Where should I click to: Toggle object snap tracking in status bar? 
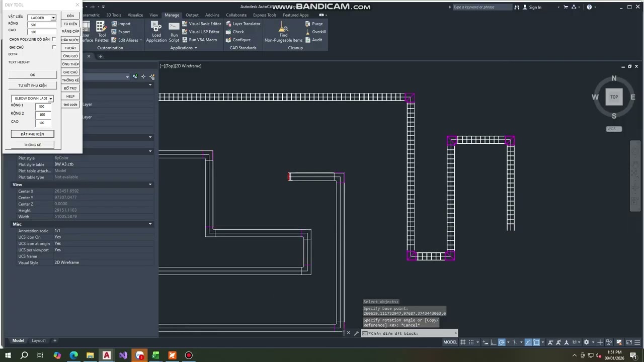(528, 342)
